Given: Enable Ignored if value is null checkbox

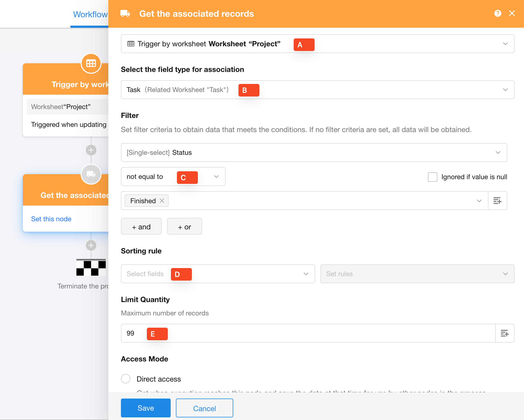Looking at the screenshot, I should 432,177.
